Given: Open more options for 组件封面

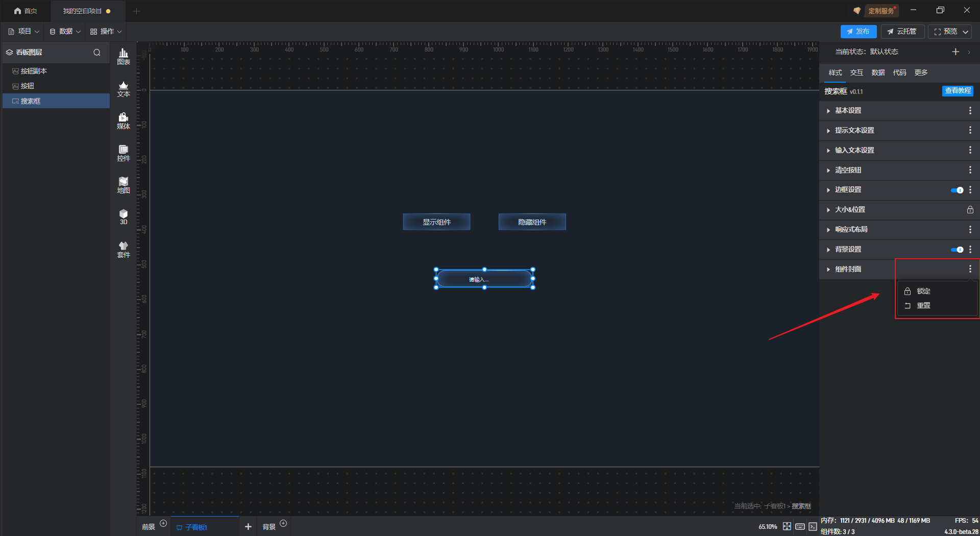Looking at the screenshot, I should pos(970,269).
